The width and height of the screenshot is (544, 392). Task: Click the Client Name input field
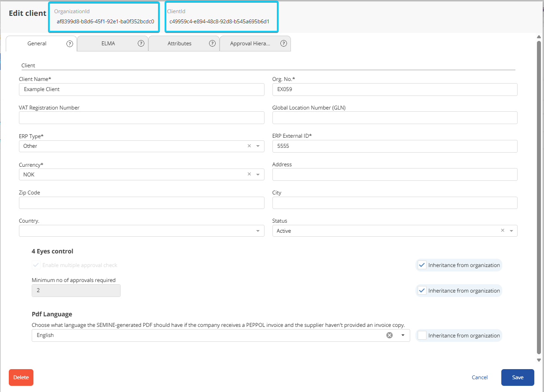click(x=142, y=89)
